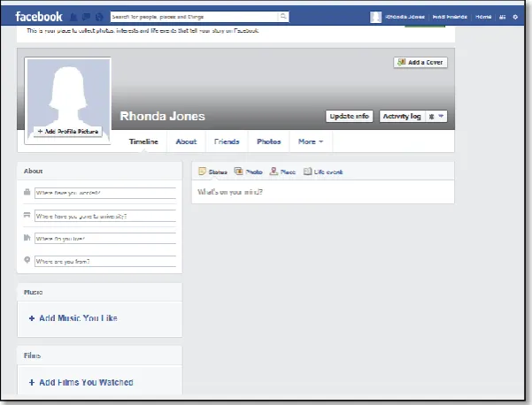This screenshot has width=532, height=405.
Task: Click Update info button
Action: [349, 116]
